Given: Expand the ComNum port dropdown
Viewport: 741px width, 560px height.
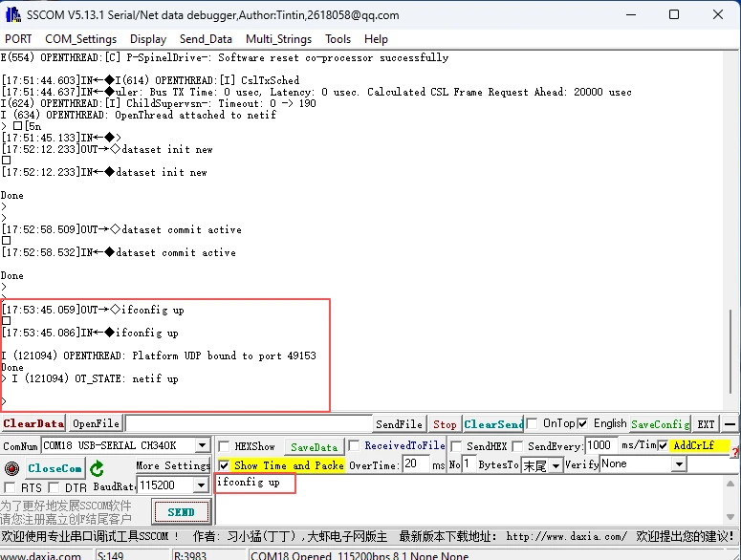Looking at the screenshot, I should [202, 446].
